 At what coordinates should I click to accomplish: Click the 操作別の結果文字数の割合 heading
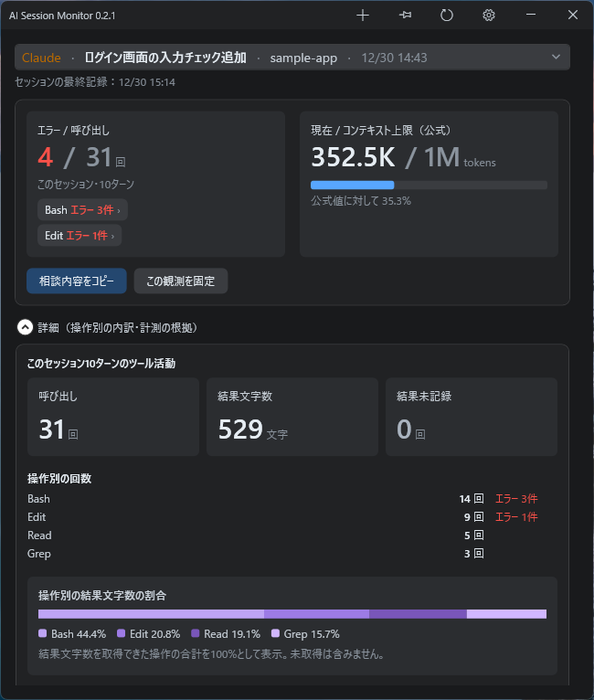102,596
